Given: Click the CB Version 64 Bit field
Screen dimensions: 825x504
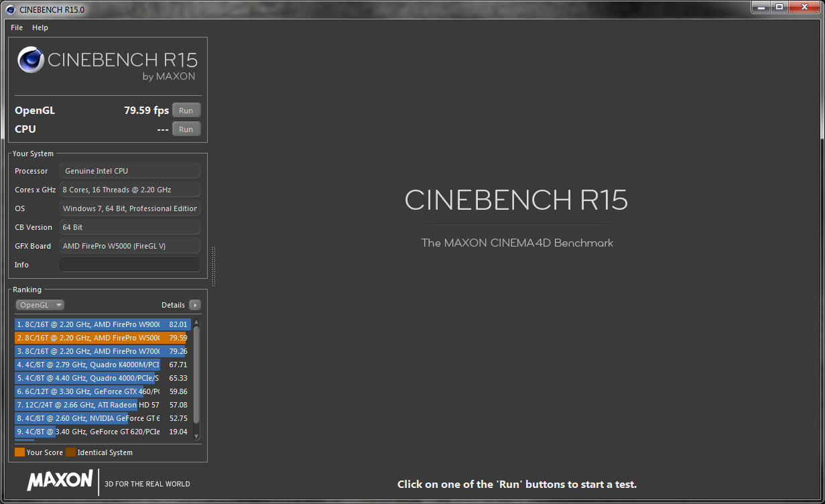Looking at the screenshot, I should point(130,227).
